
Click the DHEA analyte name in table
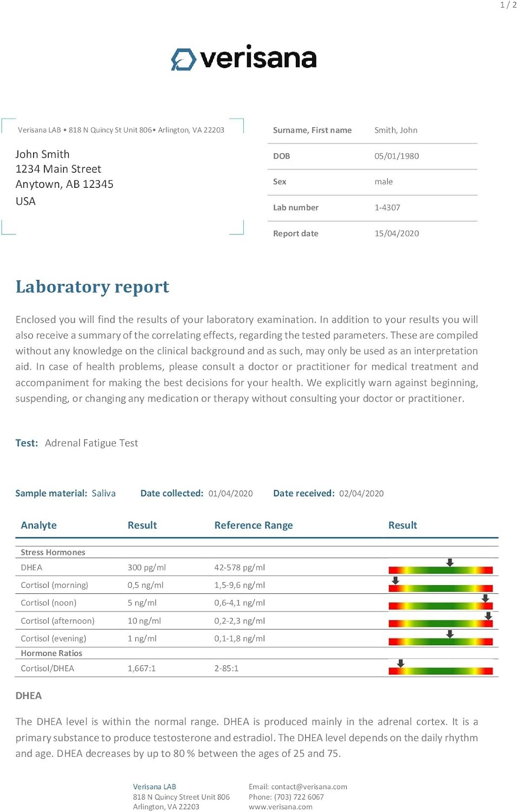(31, 567)
